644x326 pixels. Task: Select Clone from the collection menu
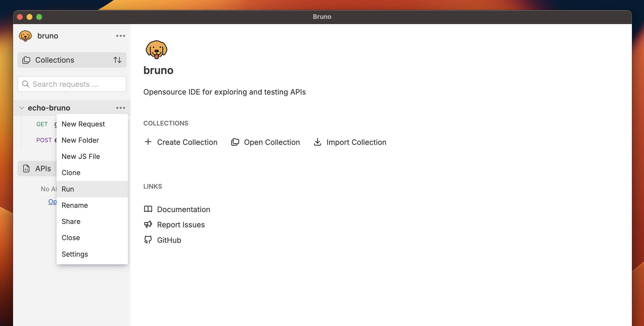pos(71,173)
